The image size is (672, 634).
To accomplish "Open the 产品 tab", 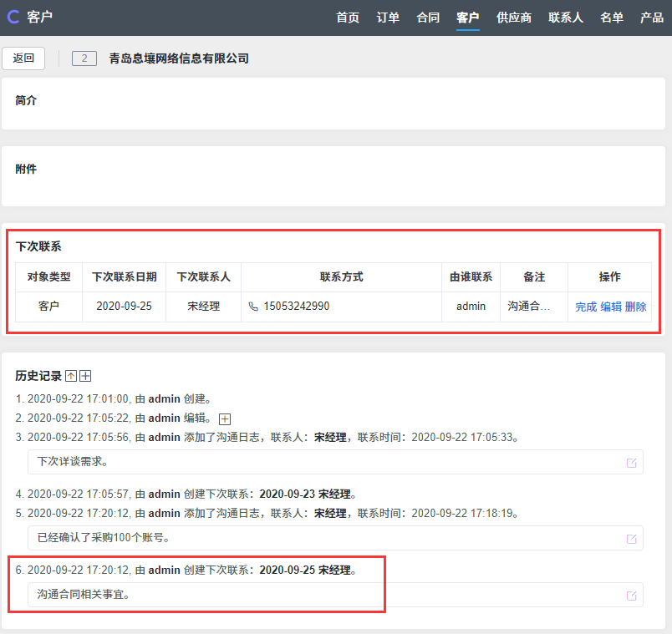I will [x=652, y=18].
